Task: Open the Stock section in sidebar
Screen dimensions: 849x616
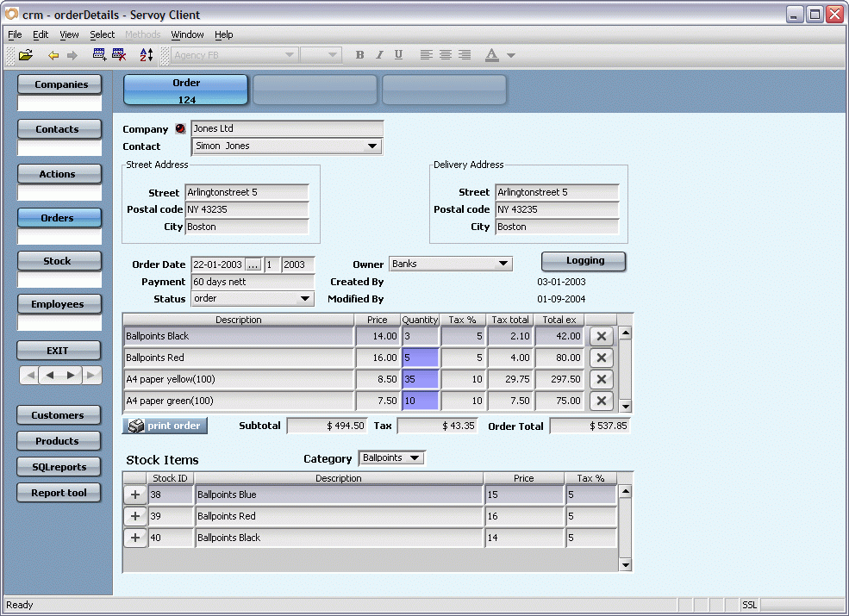Action: [59, 261]
